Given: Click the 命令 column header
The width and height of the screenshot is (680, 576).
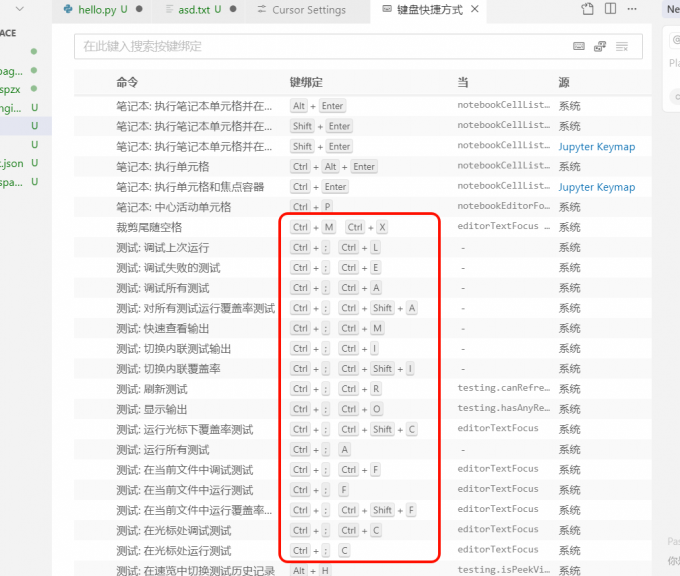Looking at the screenshot, I should coord(127,82).
